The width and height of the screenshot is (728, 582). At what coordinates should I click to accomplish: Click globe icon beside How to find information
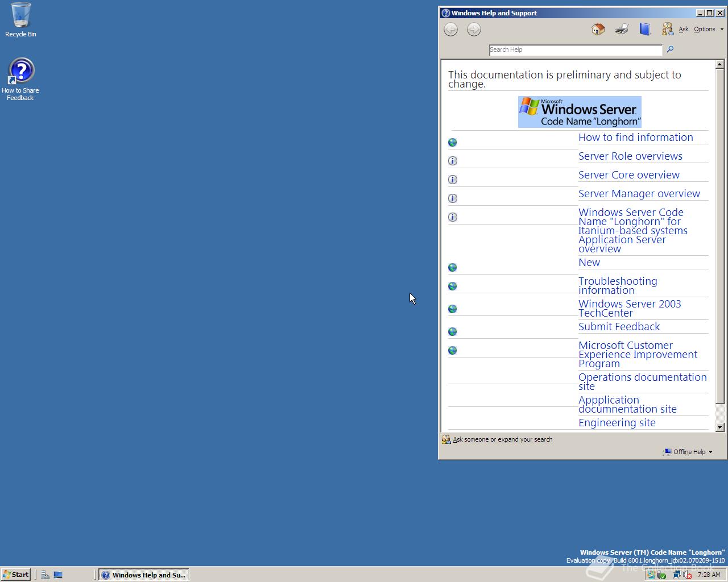(453, 142)
